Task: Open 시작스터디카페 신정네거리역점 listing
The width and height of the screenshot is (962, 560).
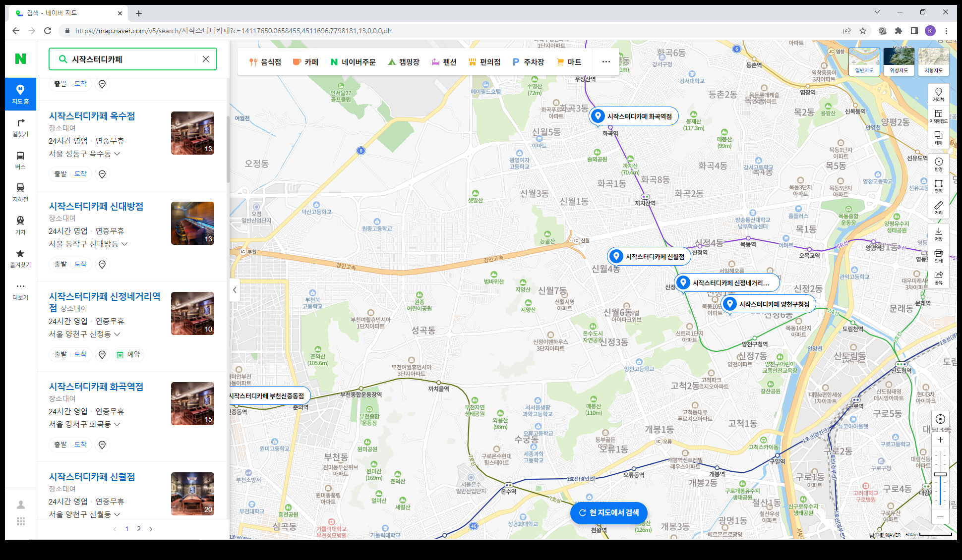Action: (x=105, y=302)
